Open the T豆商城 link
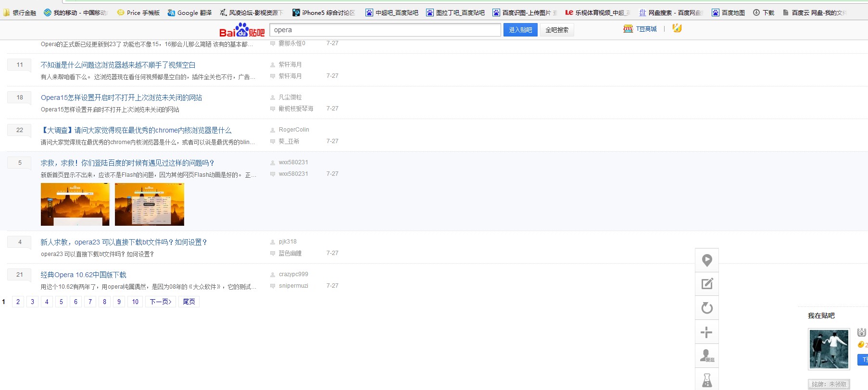Image resolution: width=868 pixels, height=390 pixels. tap(646, 29)
